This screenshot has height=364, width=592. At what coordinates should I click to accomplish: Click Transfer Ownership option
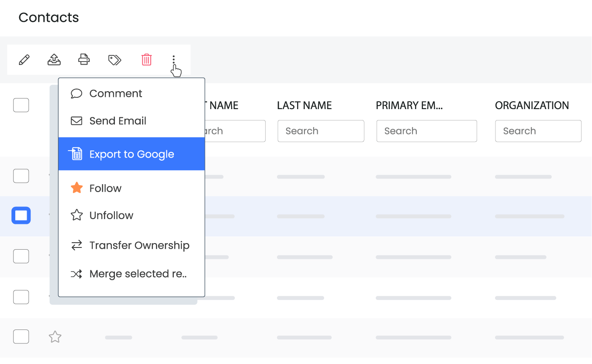(139, 245)
